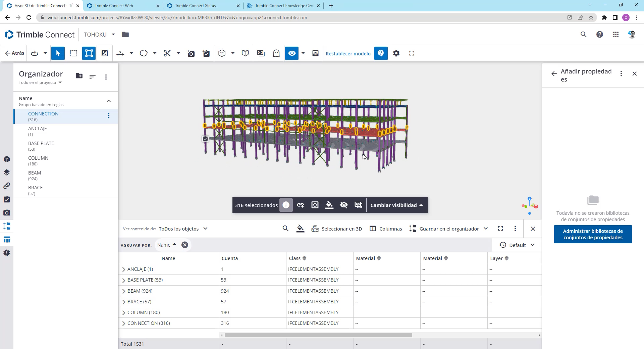
Task: Click Guardar en el organizador
Action: click(x=444, y=229)
